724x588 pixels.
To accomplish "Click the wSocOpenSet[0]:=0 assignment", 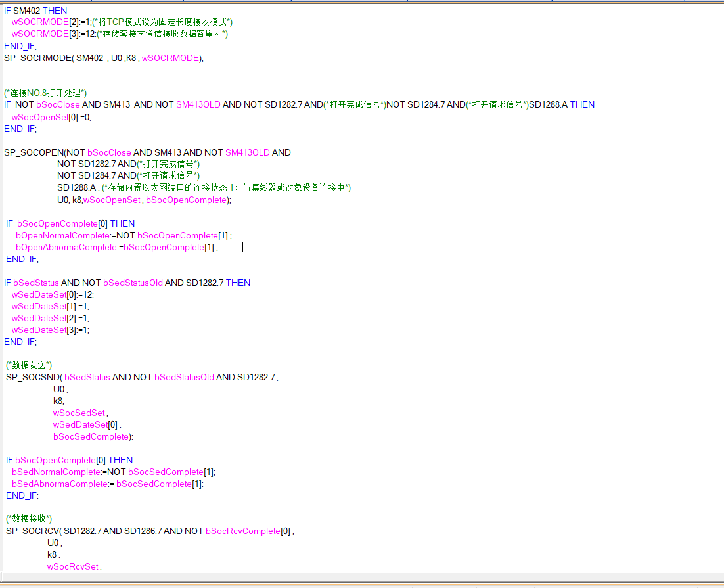I will click(x=51, y=117).
